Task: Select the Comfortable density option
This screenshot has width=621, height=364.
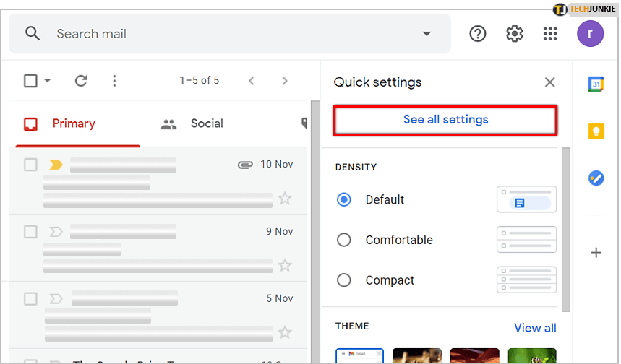Action: 344,240
